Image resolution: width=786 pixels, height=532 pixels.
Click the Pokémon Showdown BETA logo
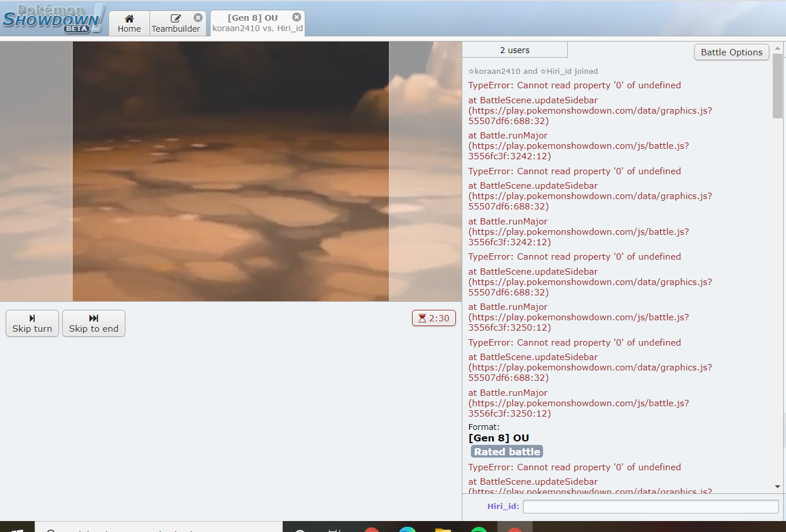[x=53, y=19]
